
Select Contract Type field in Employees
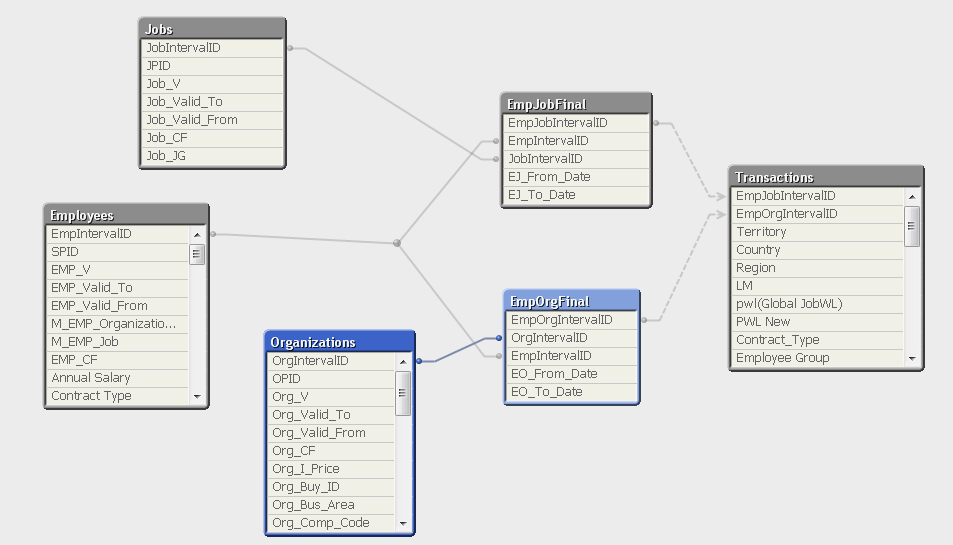click(x=118, y=396)
